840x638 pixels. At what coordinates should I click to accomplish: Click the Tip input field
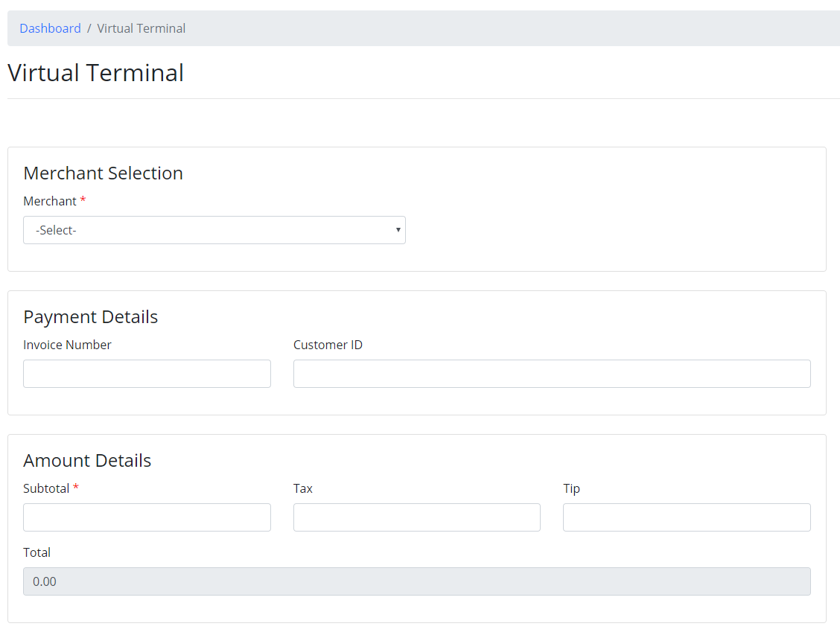coord(687,517)
